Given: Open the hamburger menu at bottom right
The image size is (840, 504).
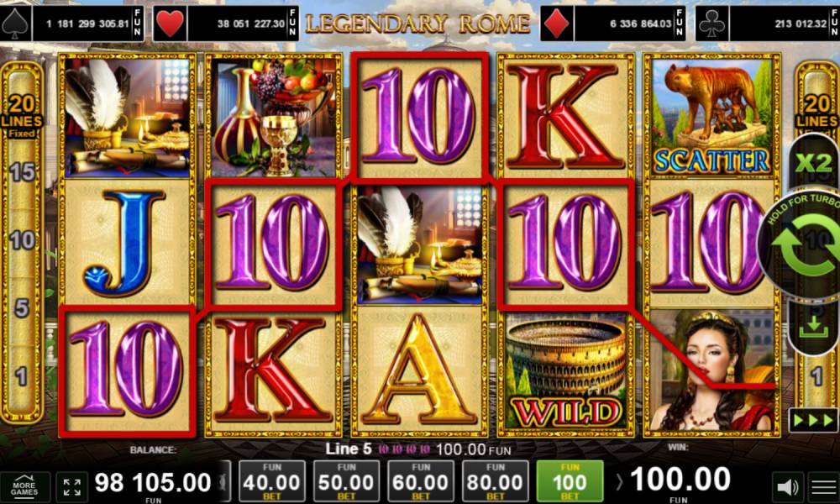Looking at the screenshot, I should tap(823, 487).
